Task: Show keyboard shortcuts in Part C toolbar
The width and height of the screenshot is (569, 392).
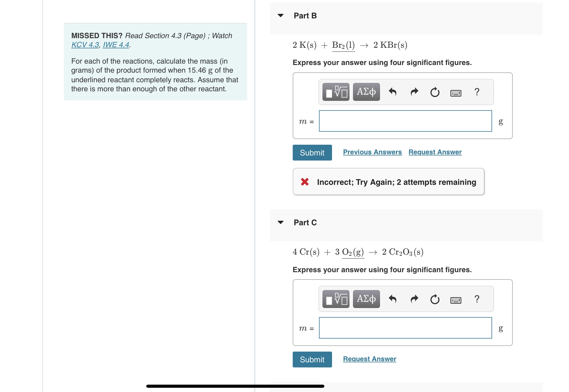Action: point(456,300)
